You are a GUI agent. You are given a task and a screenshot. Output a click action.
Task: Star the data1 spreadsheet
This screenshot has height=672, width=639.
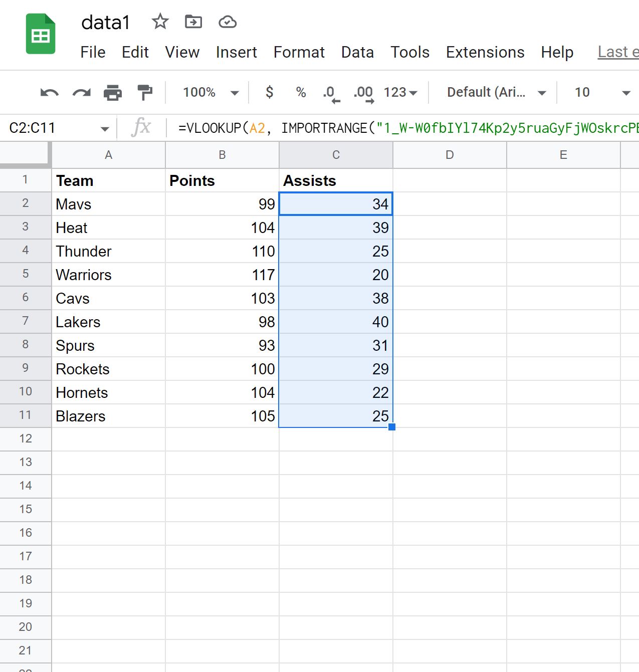[160, 22]
